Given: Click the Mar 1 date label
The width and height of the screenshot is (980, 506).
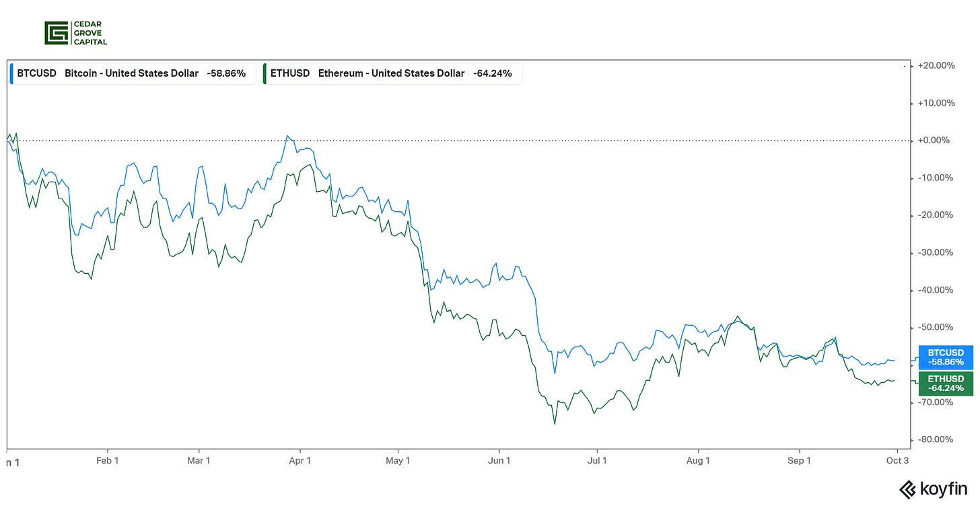Looking at the screenshot, I should (x=199, y=461).
